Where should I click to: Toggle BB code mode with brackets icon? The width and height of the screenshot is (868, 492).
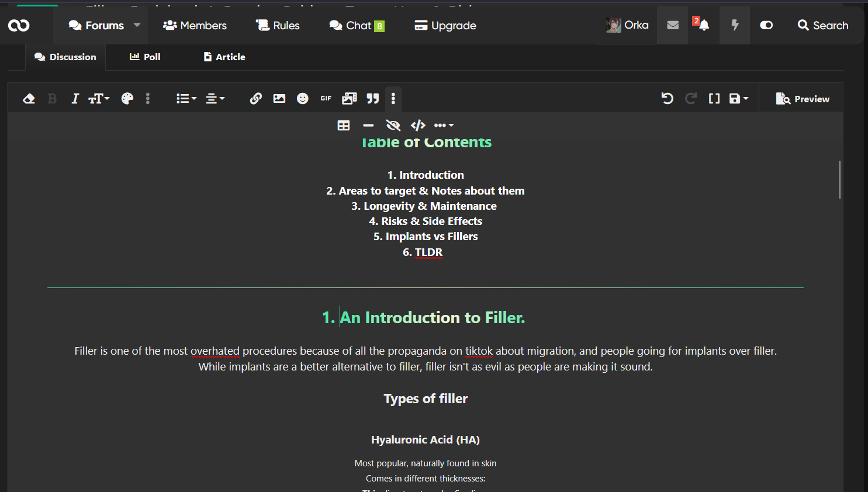click(714, 99)
